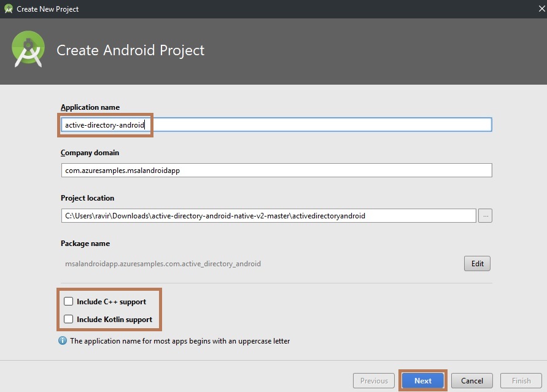
Task: Click into the Project location path field
Action: click(268, 215)
